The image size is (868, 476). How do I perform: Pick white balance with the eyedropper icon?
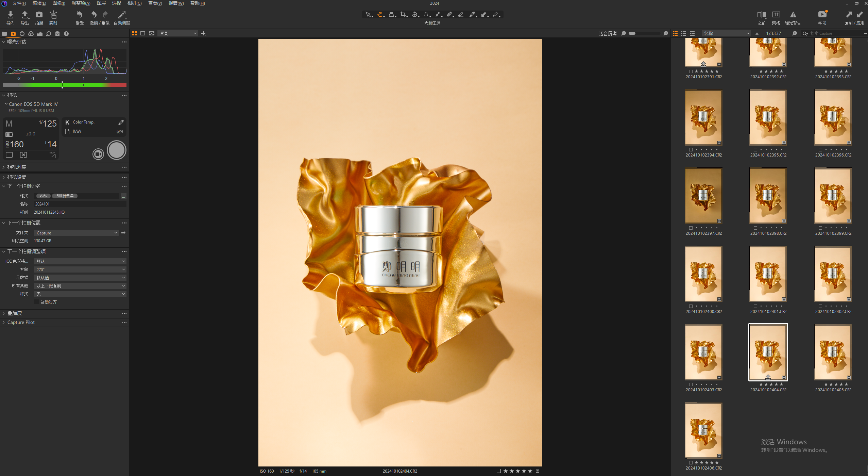click(121, 122)
